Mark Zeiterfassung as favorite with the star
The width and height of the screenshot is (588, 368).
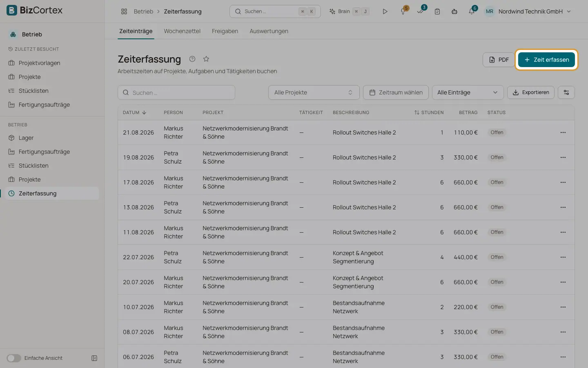click(x=206, y=59)
